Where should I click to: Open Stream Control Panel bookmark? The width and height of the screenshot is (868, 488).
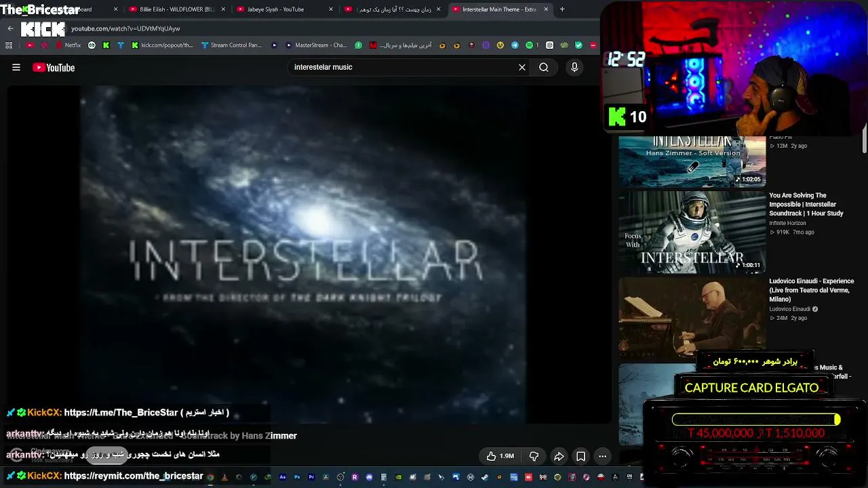[x=231, y=45]
